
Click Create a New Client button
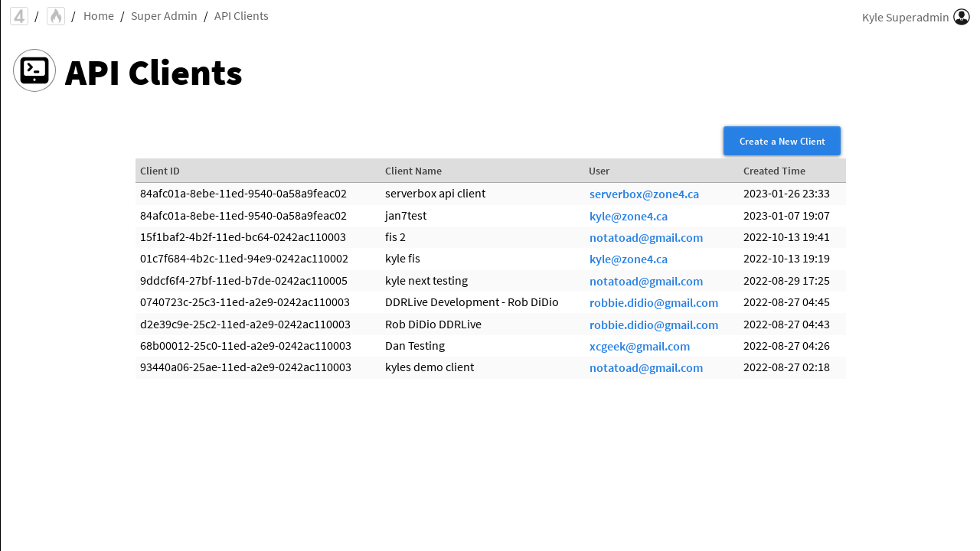point(782,141)
